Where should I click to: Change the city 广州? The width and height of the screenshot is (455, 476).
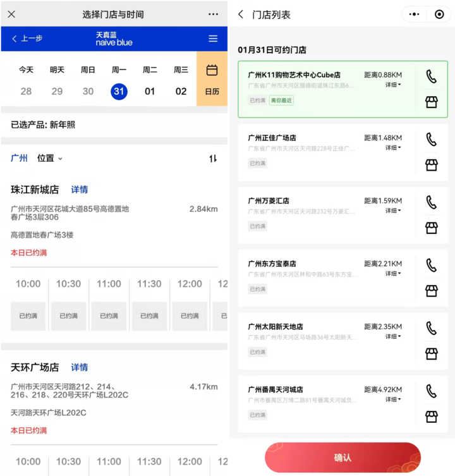[x=19, y=158]
